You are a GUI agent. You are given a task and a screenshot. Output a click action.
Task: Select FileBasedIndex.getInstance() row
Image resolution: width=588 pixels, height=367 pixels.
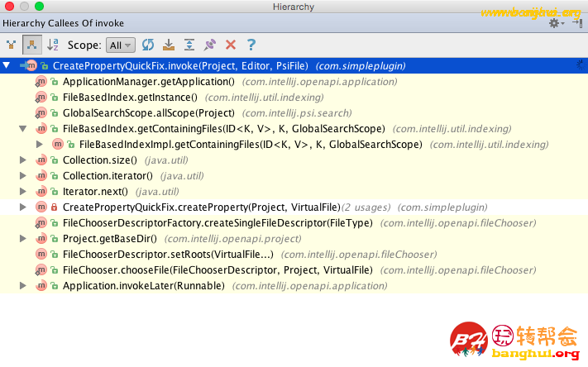[294, 97]
